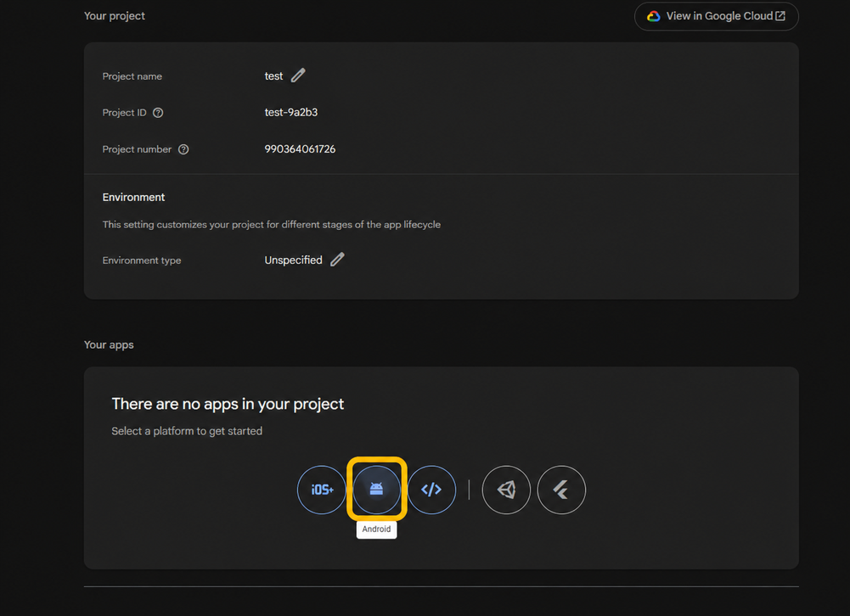Click the Unspecified environment value

[x=293, y=260]
